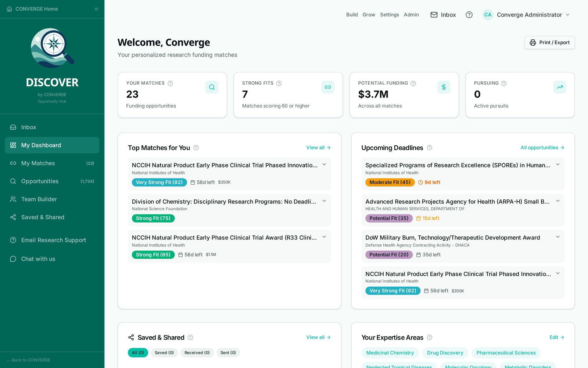The height and width of the screenshot is (368, 588).
Task: Click the printer icon on Print / Export
Action: pos(533,43)
